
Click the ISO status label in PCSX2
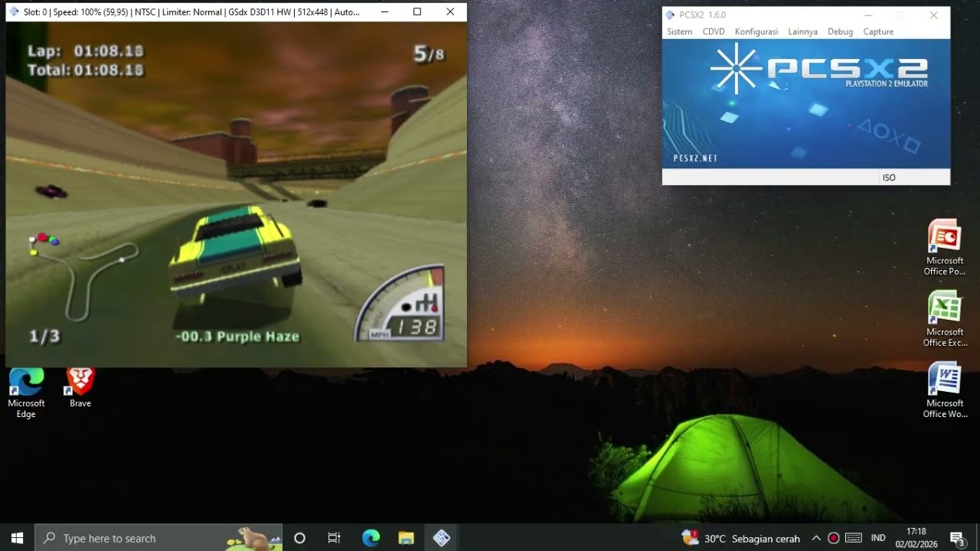pos(889,178)
